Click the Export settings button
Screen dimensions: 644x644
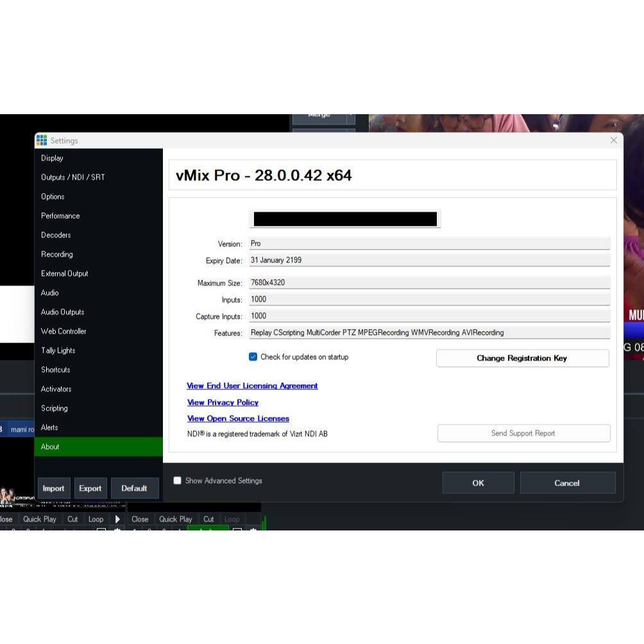pos(90,488)
